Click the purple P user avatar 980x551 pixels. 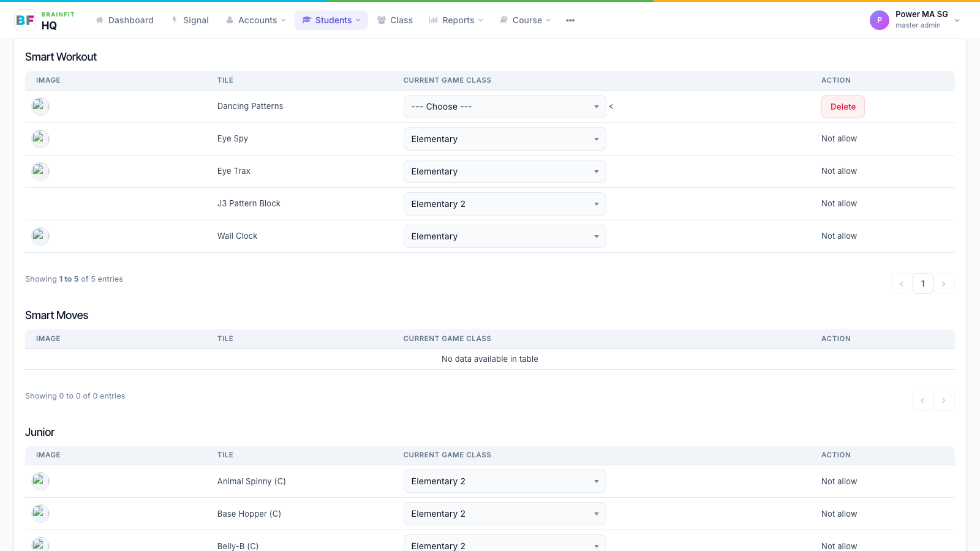coord(879,20)
